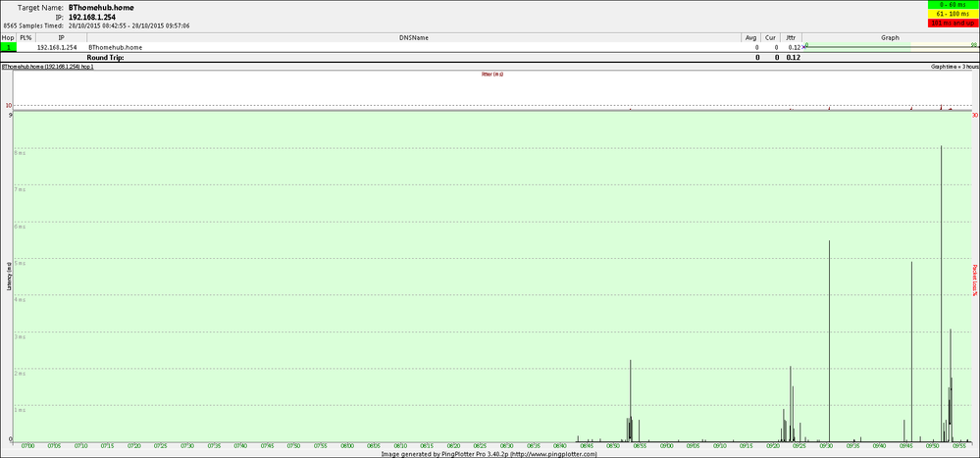Click the bold BThomehub.home target name

coord(101,8)
